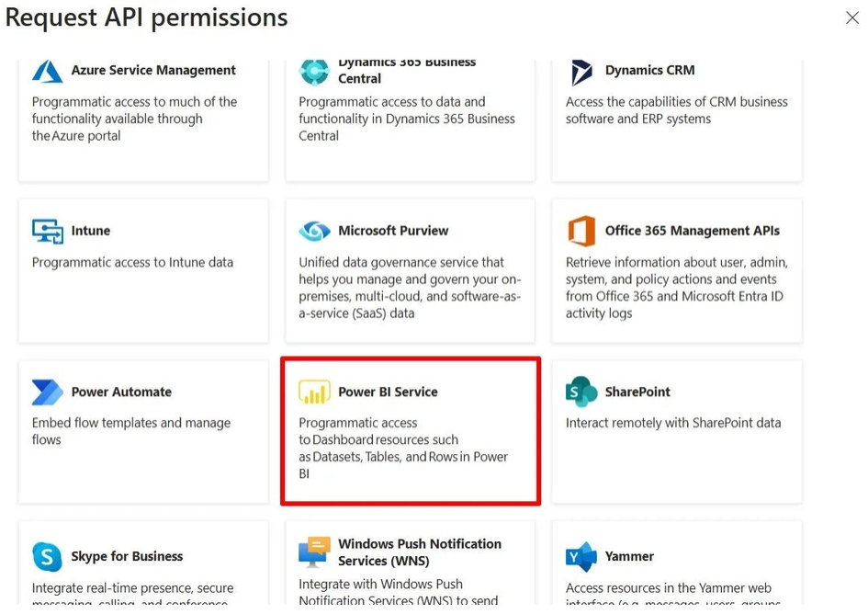Viewport: 868px width, 614px height.
Task: Select the Intune icon
Action: (x=48, y=231)
